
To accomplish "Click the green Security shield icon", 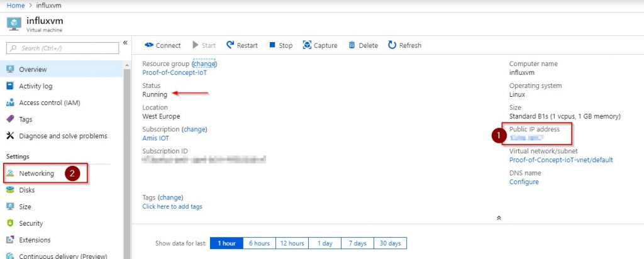I will (x=10, y=223).
